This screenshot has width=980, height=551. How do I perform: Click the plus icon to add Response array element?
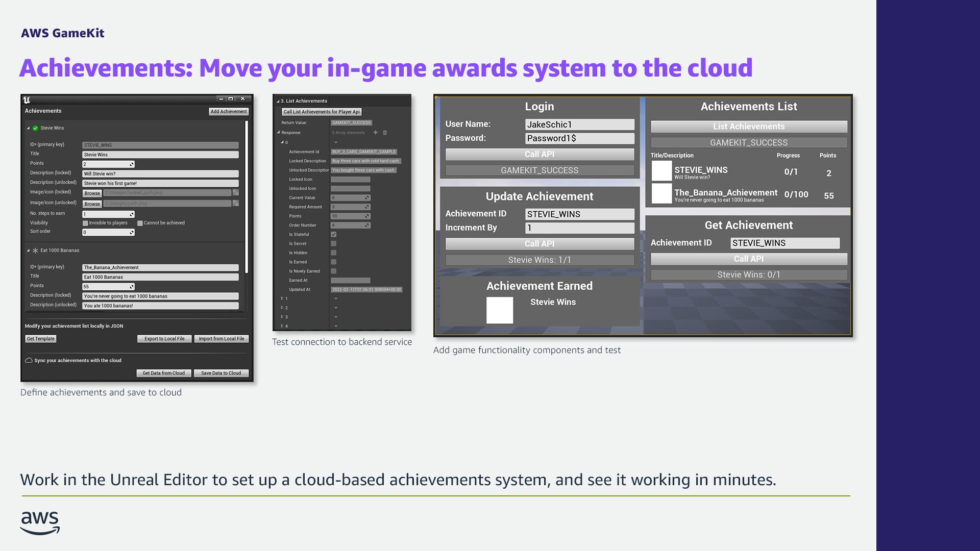[x=376, y=133]
